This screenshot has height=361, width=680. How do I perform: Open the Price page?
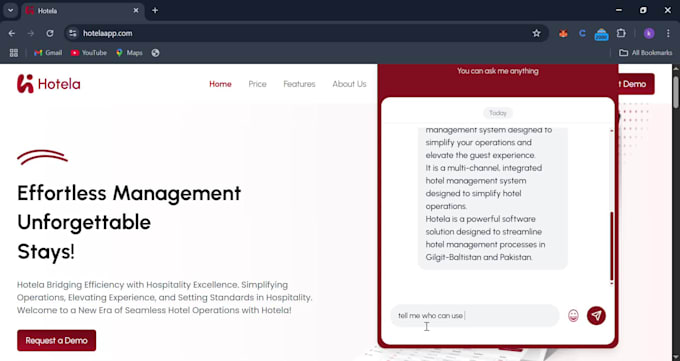pos(257,84)
